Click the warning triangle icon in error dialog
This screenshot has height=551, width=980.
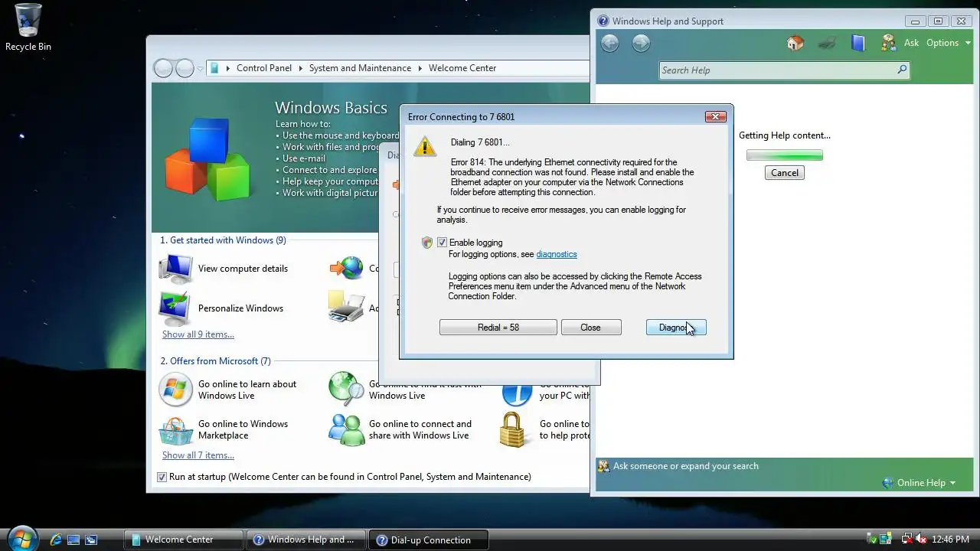425,145
